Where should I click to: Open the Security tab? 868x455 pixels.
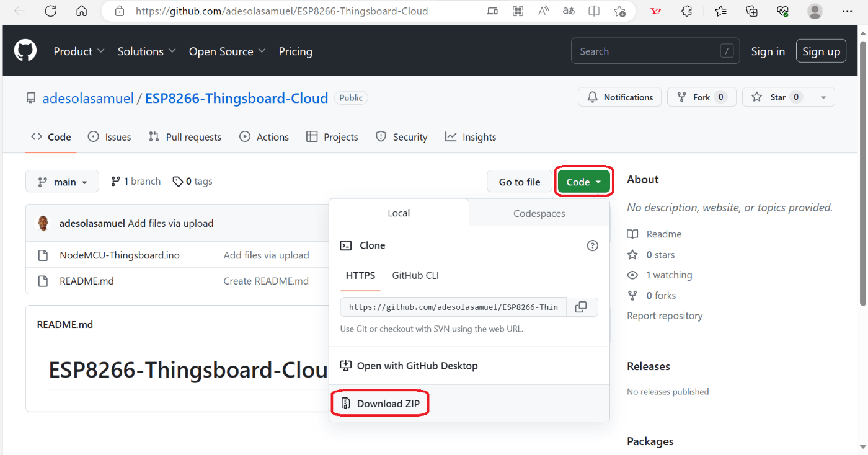[x=402, y=137]
